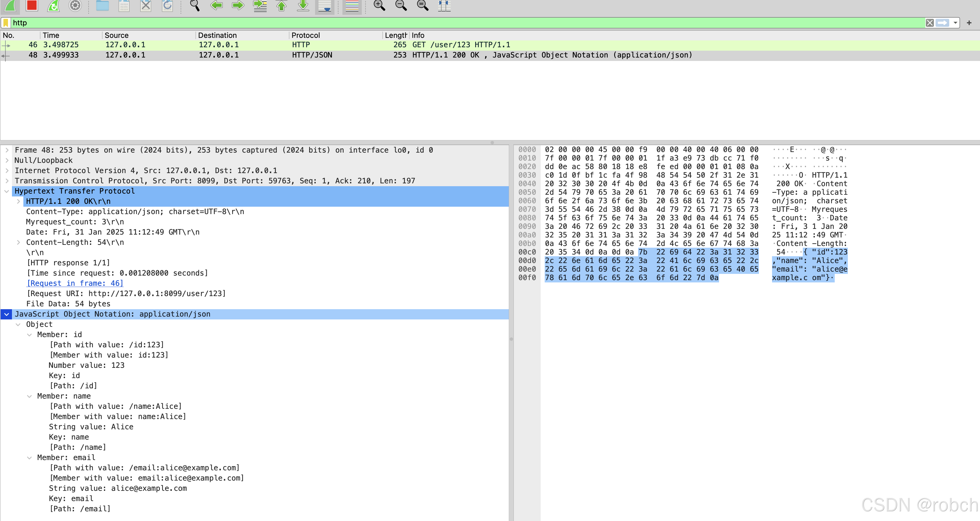Collapse Member: email node
Image resolution: width=980 pixels, height=521 pixels.
pyautogui.click(x=29, y=458)
